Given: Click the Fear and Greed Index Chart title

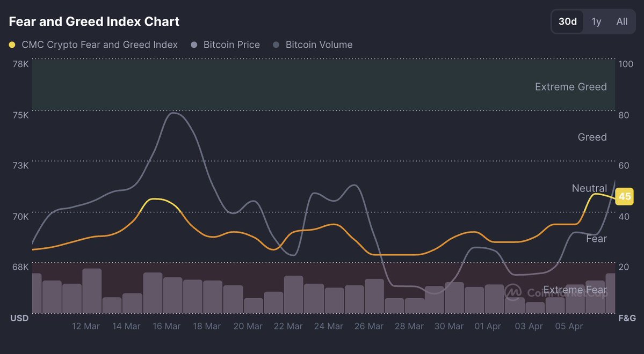Looking at the screenshot, I should (94, 21).
